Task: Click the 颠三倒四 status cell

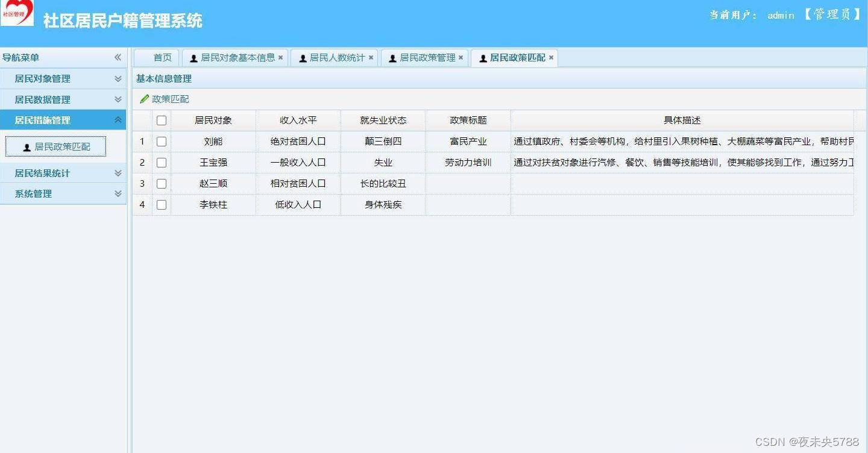Action: [383, 142]
